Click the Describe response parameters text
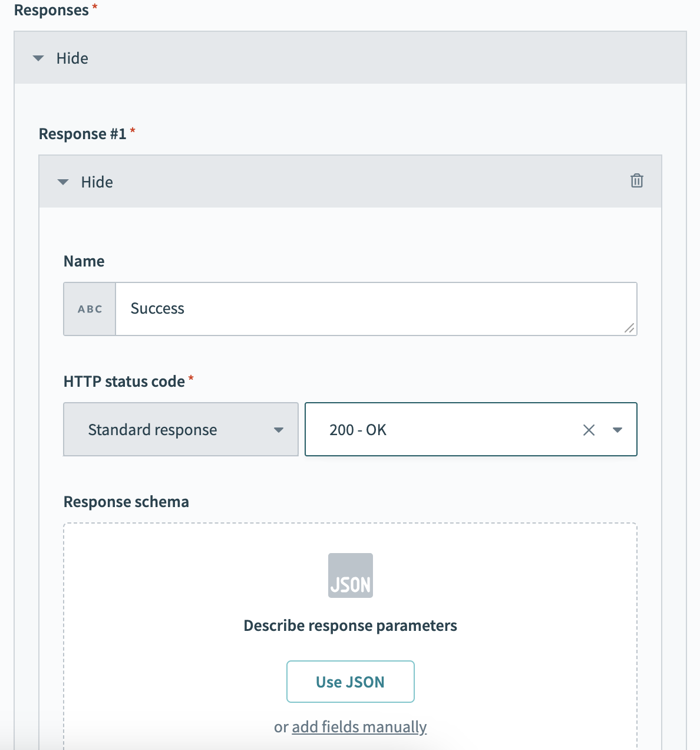This screenshot has width=700, height=750. point(350,625)
